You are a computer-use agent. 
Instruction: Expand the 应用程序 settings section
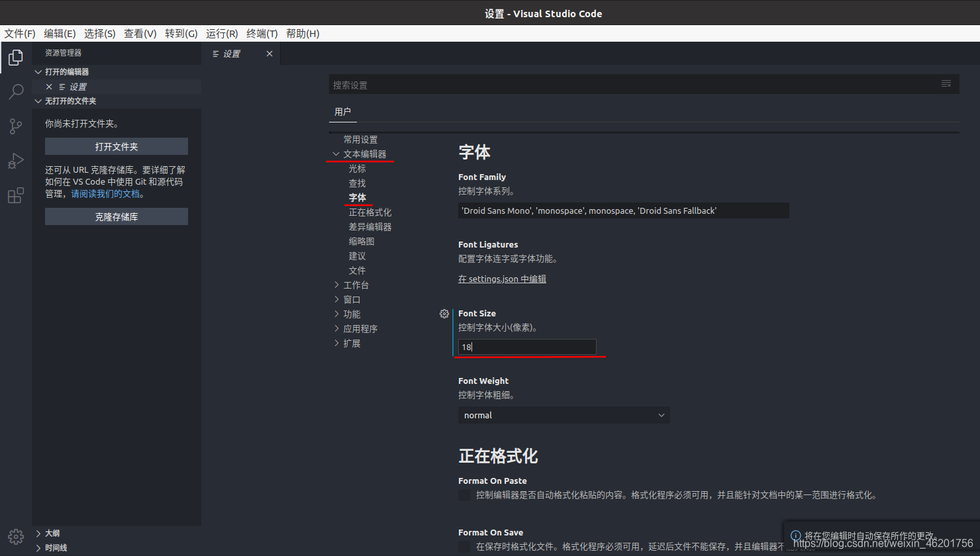(336, 329)
